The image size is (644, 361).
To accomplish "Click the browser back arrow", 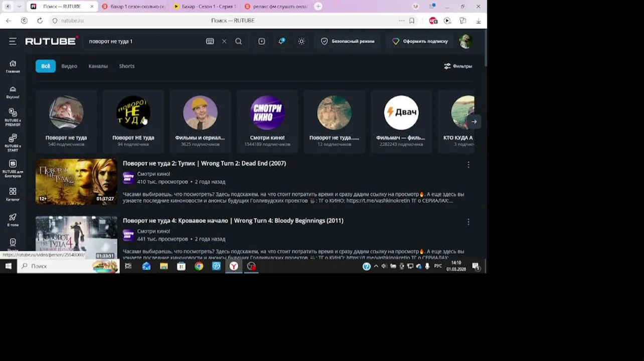I will [x=9, y=21].
